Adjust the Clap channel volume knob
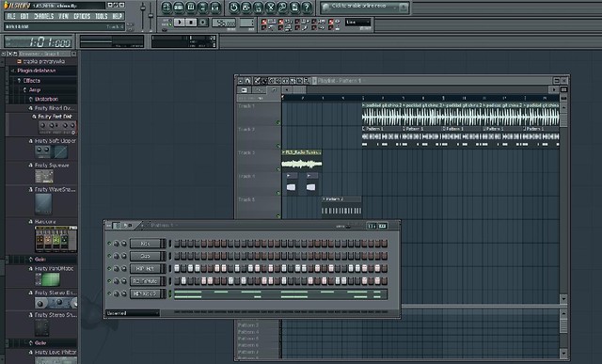602x364 pixels. tap(123, 256)
